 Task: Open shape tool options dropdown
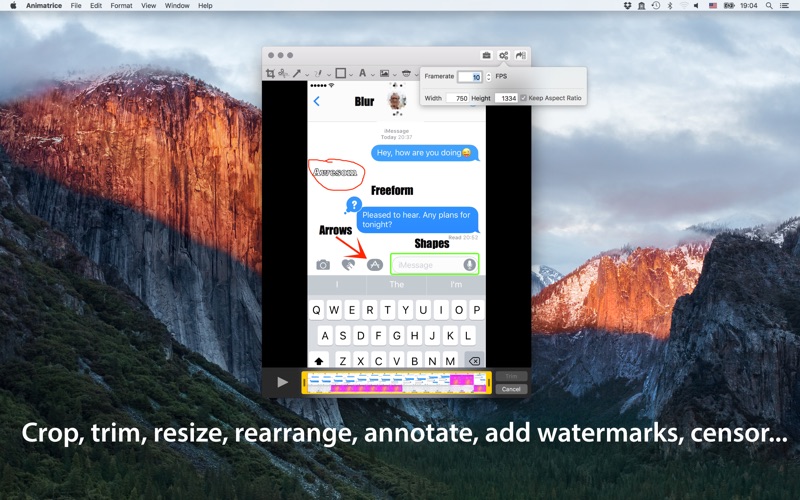[351, 74]
